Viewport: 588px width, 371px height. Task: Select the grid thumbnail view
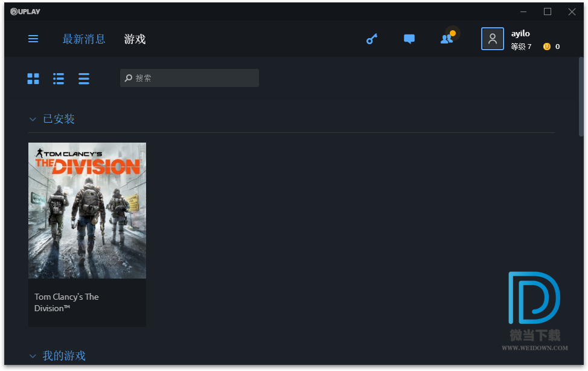[x=33, y=79]
